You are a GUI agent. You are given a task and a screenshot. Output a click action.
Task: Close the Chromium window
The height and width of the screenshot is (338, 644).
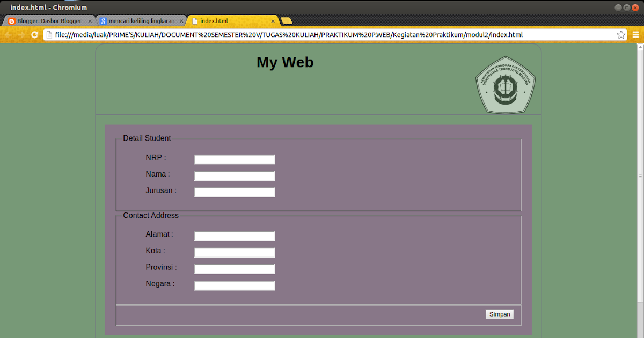coord(635,8)
